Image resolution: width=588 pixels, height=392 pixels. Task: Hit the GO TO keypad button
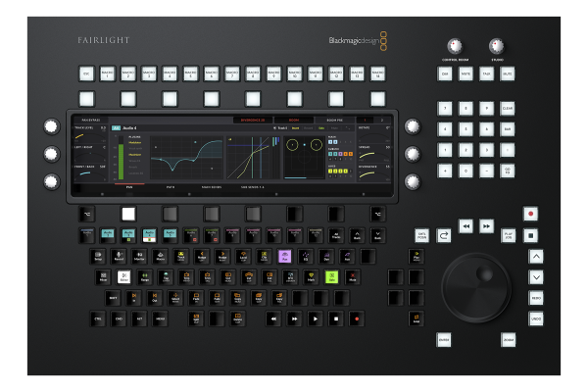pyautogui.click(x=508, y=171)
